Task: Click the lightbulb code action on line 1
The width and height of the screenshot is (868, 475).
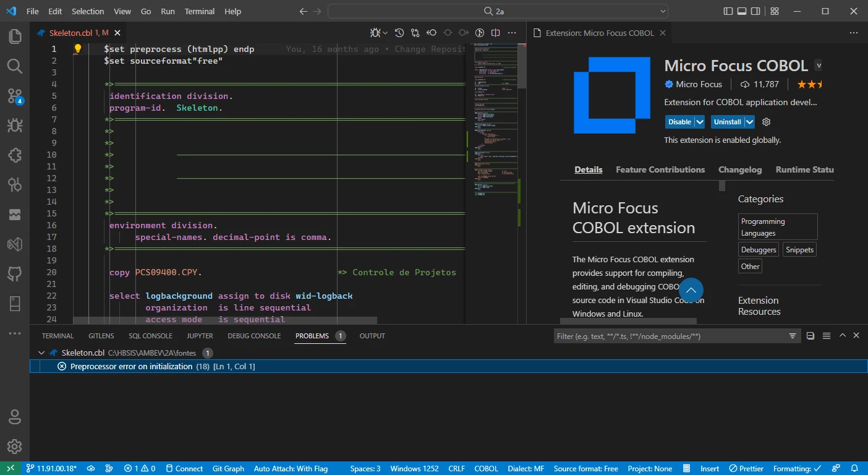Action: 78,48
